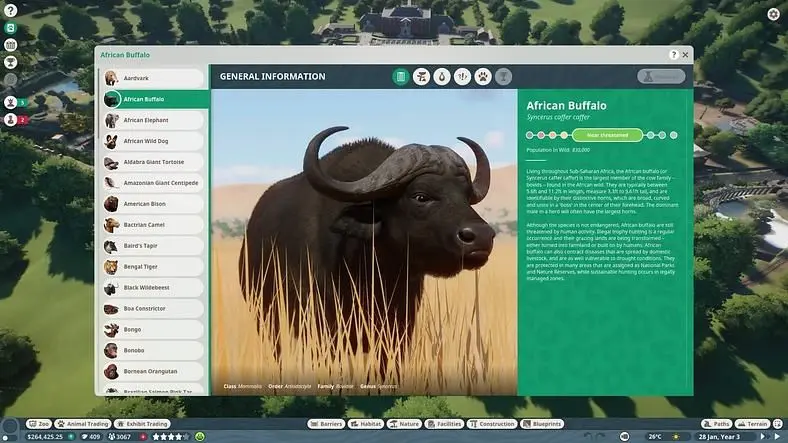Image resolution: width=788 pixels, height=443 pixels.
Task: Open the Facilities build menu
Action: [444, 424]
